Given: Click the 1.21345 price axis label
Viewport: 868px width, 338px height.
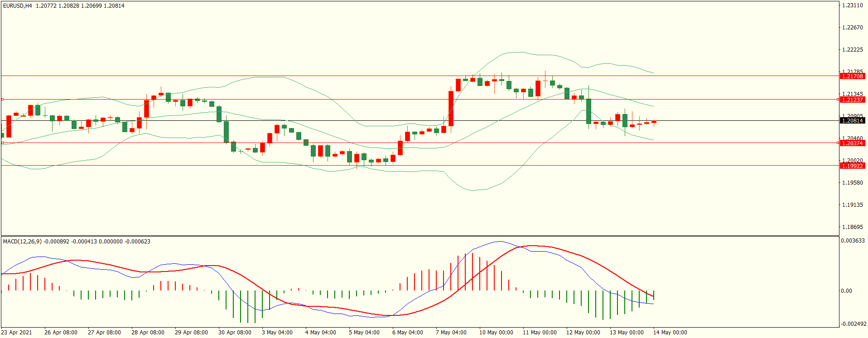Looking at the screenshot, I should pyautogui.click(x=852, y=94).
